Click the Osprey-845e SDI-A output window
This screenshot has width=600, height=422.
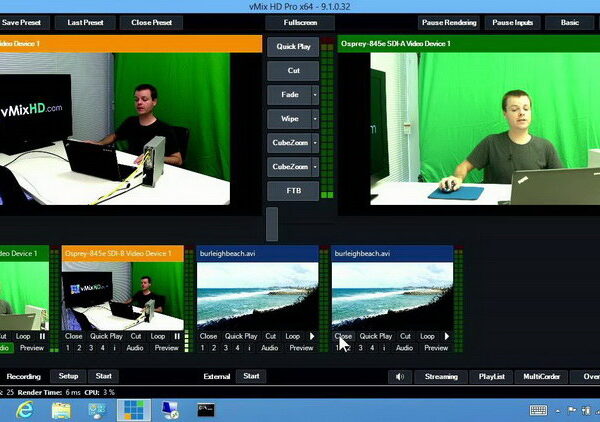(485, 129)
